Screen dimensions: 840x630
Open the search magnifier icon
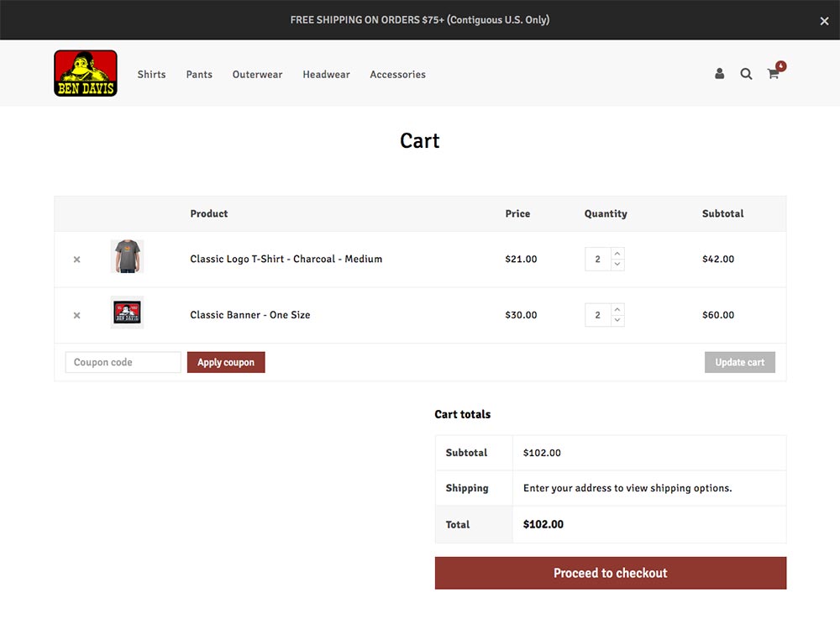(746, 74)
